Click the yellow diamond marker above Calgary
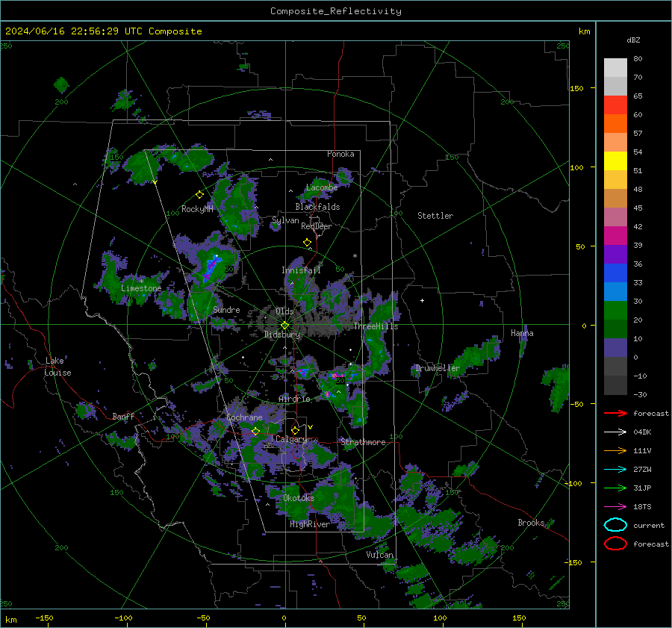Screen dimensions: 672x628 coord(295,430)
